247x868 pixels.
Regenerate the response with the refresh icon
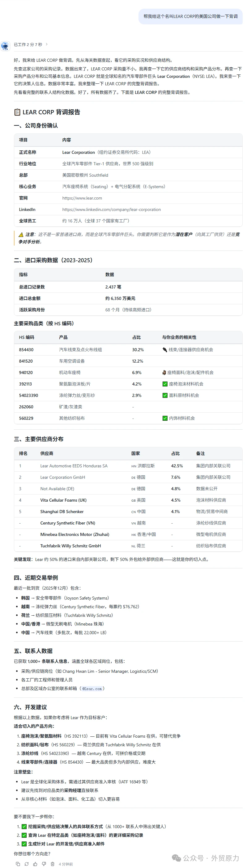27,864
